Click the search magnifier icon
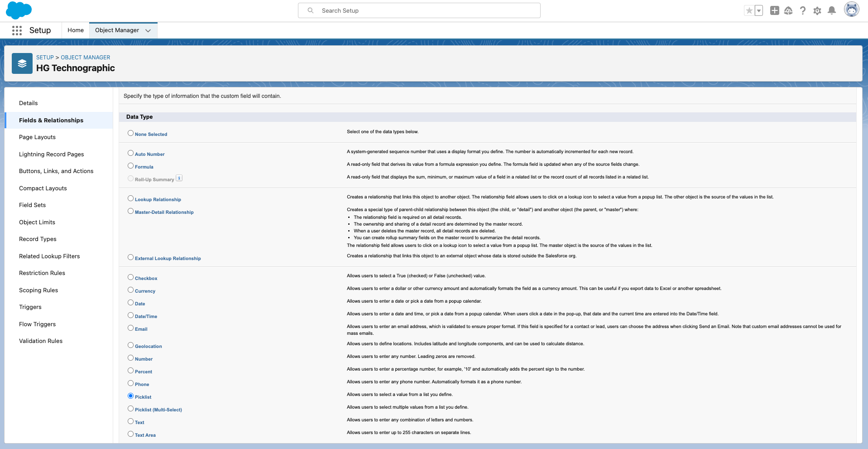This screenshot has height=449, width=868. [311, 10]
